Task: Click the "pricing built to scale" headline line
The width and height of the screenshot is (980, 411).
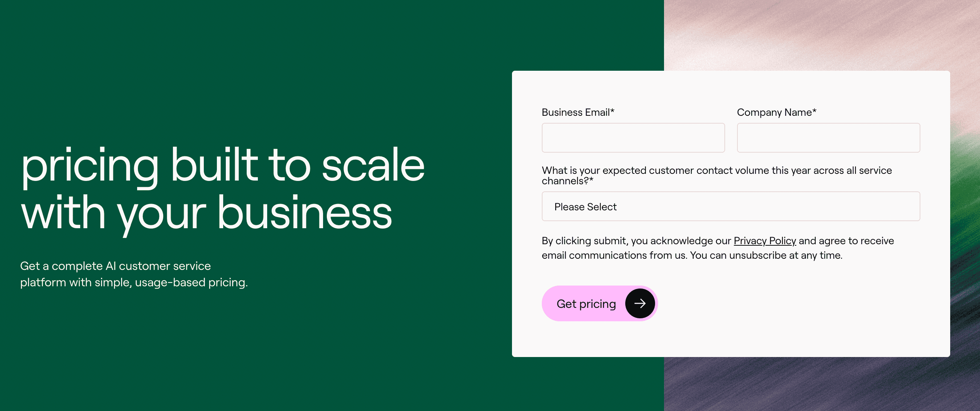Action: [222, 165]
